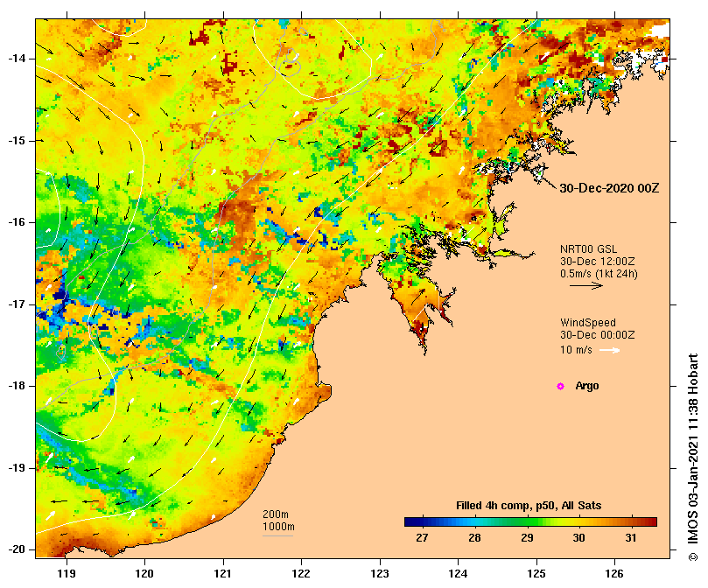Screen dimensions: 708x588
Task: Click longitude axis label '123'
Action: [x=380, y=574]
